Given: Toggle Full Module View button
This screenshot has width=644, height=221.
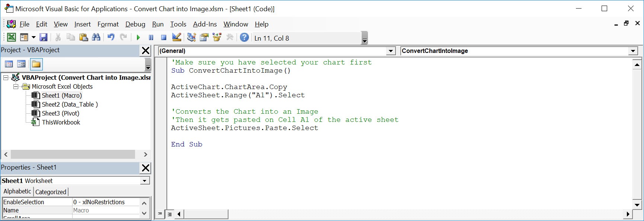Looking at the screenshot, I should (x=170, y=214).
